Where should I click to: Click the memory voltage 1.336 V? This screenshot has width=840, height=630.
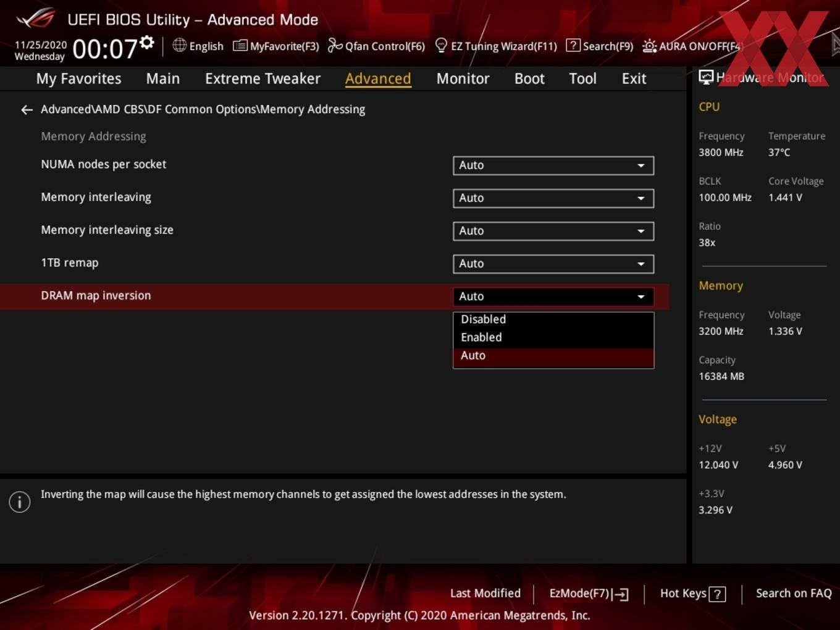(x=785, y=332)
